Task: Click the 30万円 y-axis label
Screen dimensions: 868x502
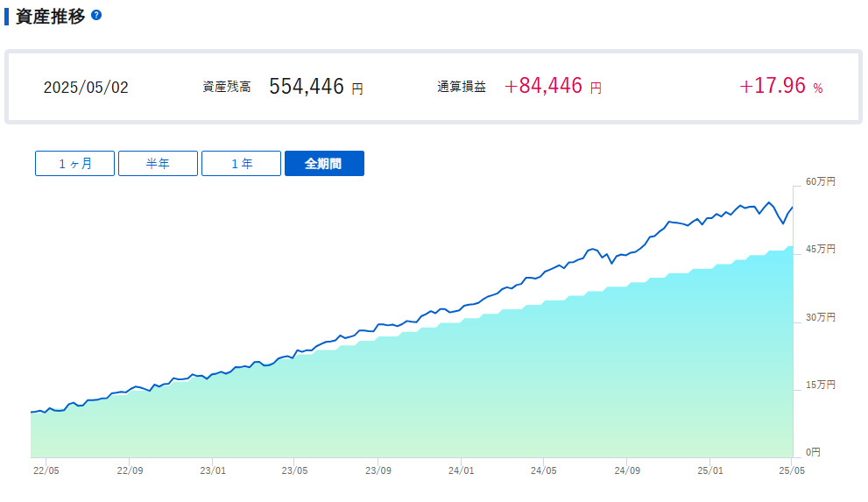Action: pyautogui.click(x=821, y=317)
